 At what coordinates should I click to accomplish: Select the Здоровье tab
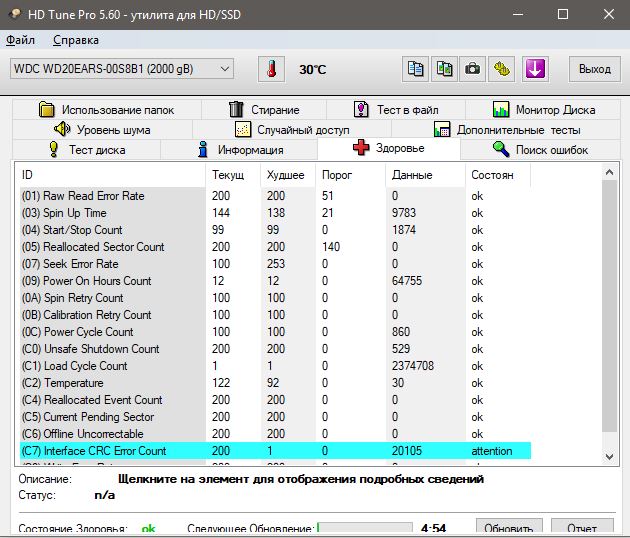pos(389,148)
